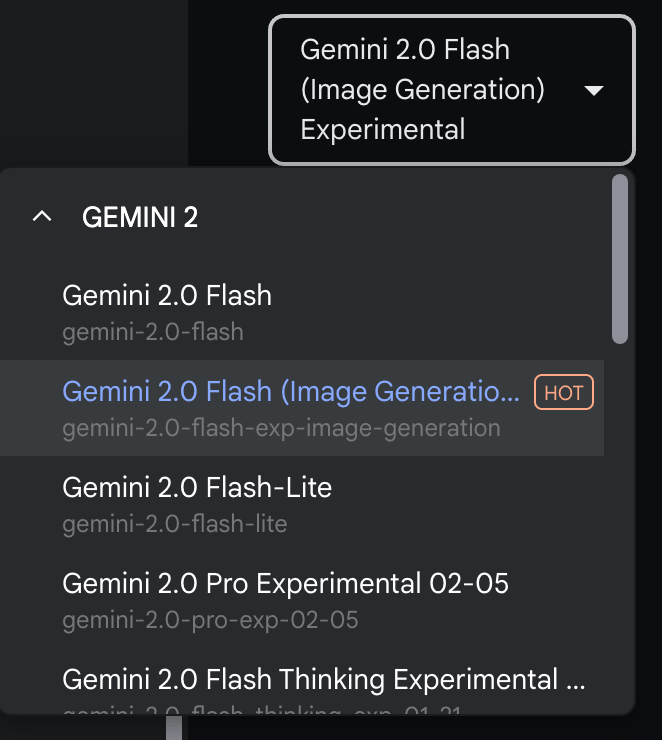Click empty space right of the GEMINI 2 header
The width and height of the screenshot is (662, 740).
tap(400, 218)
